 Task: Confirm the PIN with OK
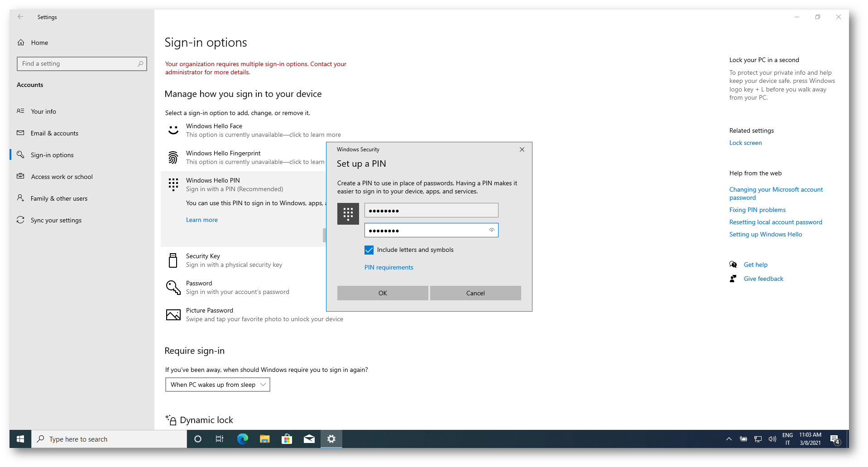[x=383, y=293]
